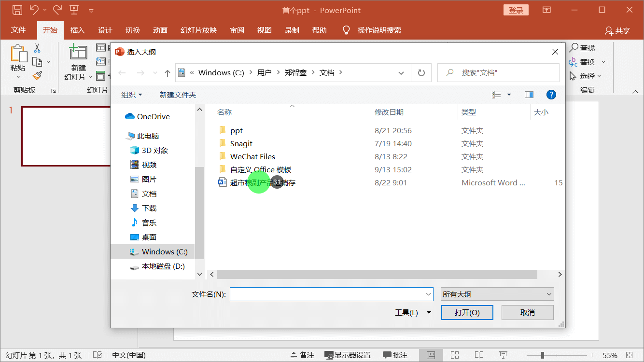The image size is (644, 362).
Task: Click the 打开 Open button
Action: (x=467, y=312)
